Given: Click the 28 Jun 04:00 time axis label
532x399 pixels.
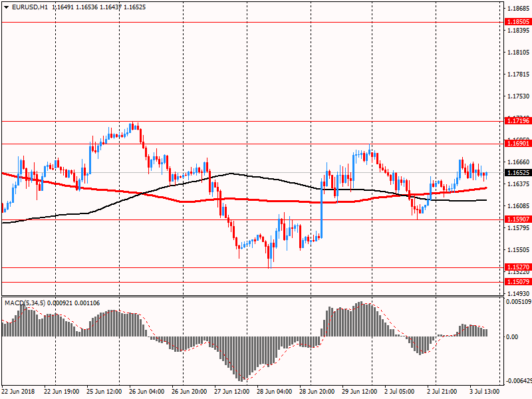Looking at the screenshot, I should pos(275,392).
